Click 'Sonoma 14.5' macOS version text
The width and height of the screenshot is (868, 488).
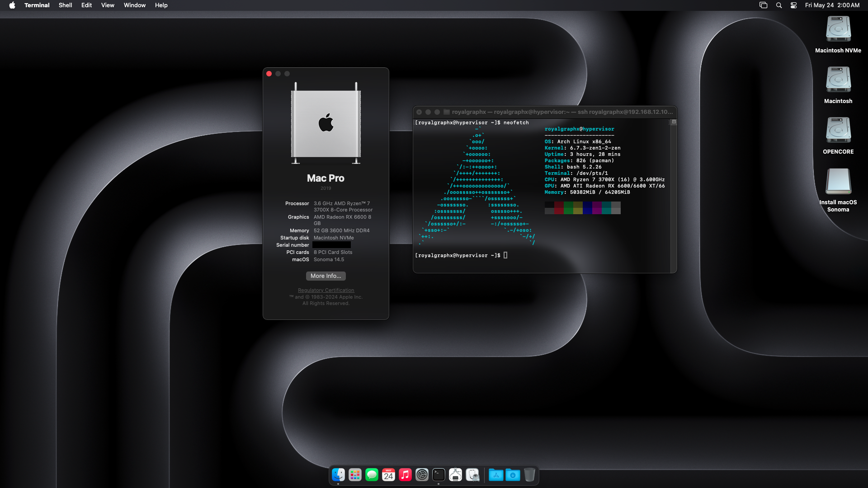click(x=329, y=259)
